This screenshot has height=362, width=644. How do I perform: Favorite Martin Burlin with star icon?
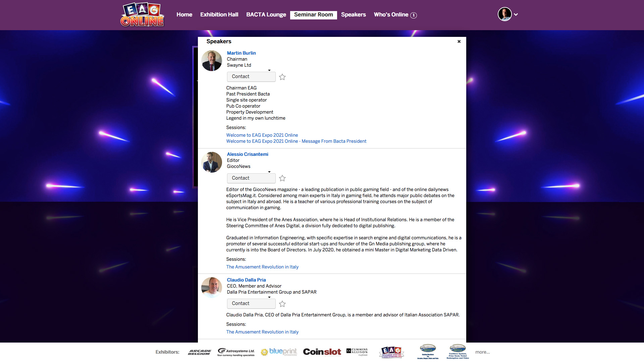point(282,77)
